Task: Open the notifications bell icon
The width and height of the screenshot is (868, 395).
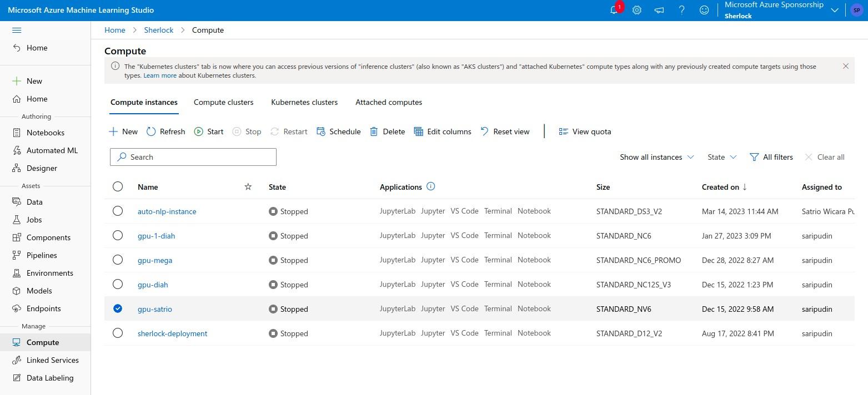Action: point(614,10)
